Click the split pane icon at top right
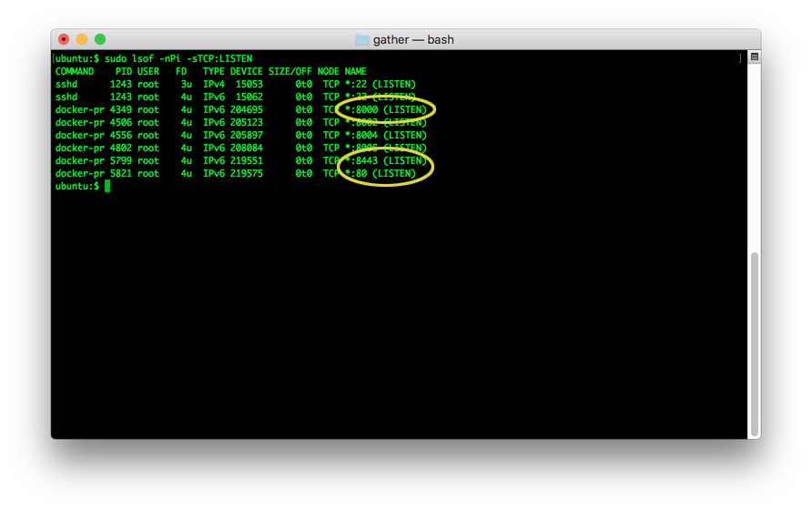This screenshot has width=812, height=512. tap(755, 57)
